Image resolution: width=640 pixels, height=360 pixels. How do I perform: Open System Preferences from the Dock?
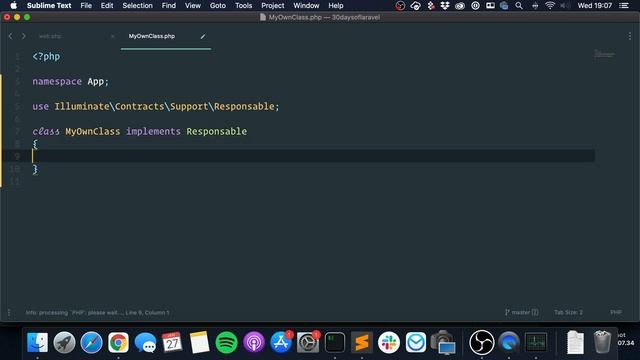click(308, 342)
